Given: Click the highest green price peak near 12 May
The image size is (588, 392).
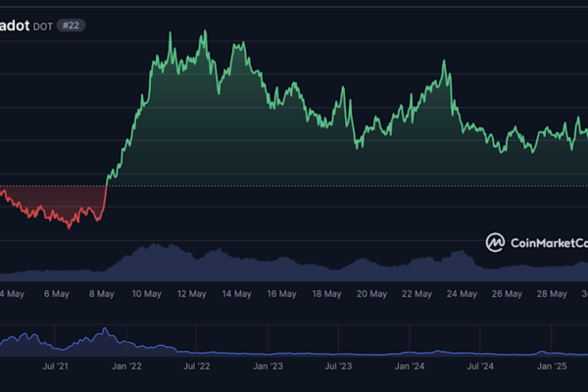Looking at the screenshot, I should 205,30.
